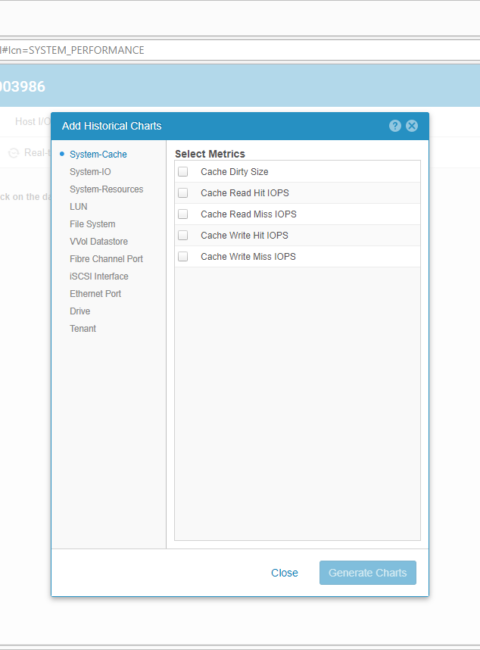Check the Cache Dirty Size checkbox
480x650 pixels.
(x=183, y=172)
